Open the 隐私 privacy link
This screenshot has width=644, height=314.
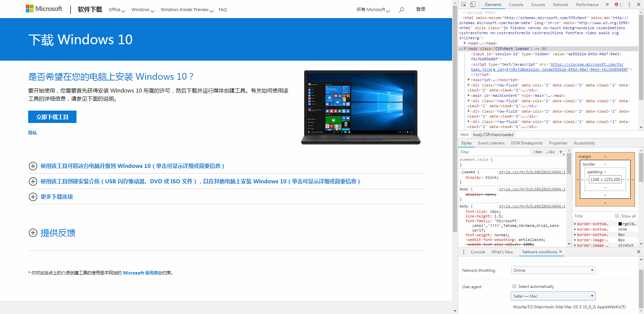(33, 133)
